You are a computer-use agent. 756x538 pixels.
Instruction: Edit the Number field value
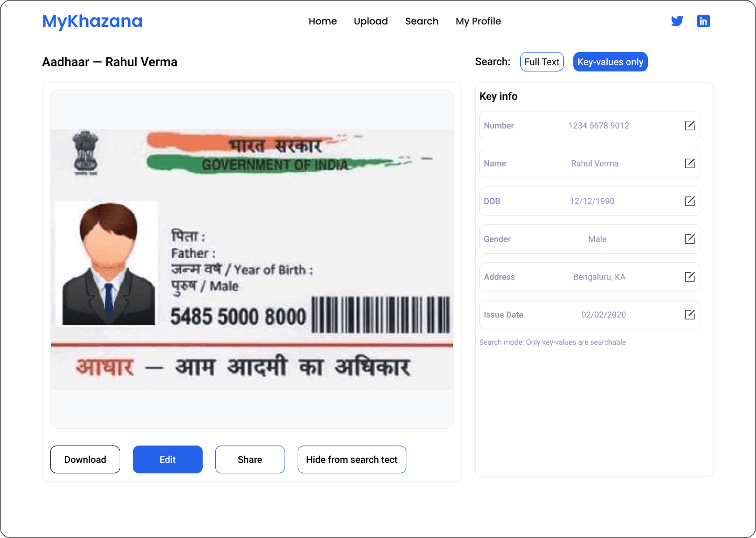pyautogui.click(x=690, y=126)
